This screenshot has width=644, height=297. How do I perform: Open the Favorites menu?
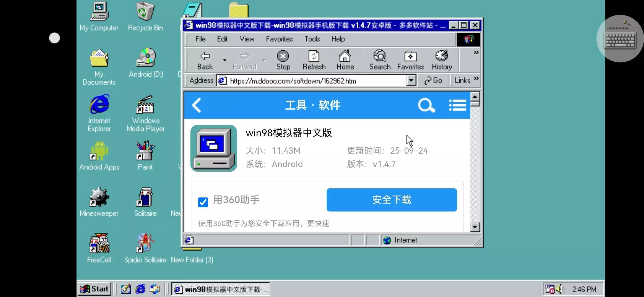coord(279,39)
